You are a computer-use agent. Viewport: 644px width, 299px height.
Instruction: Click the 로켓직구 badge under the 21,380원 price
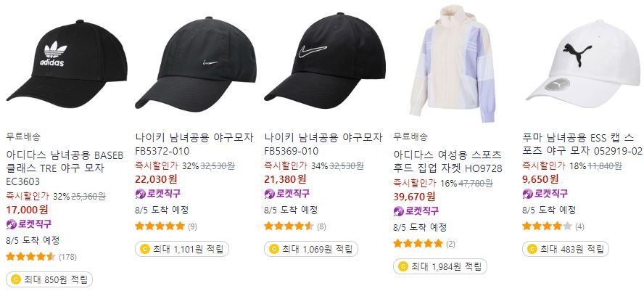coord(286,194)
